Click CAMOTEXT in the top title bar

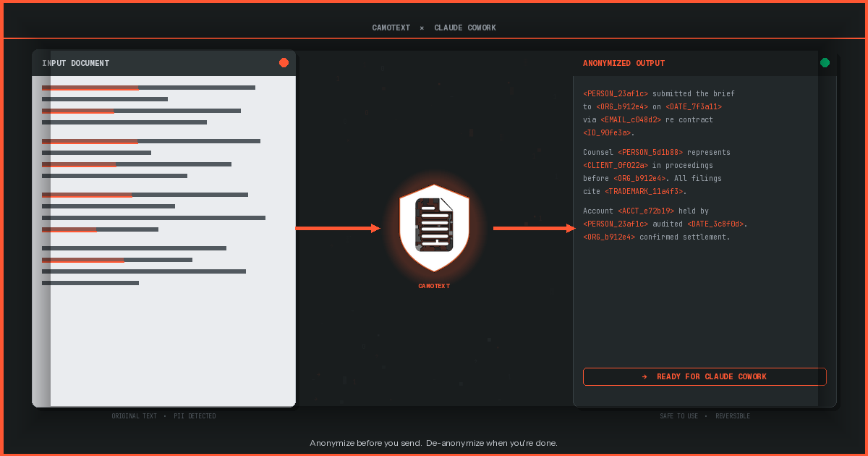(x=391, y=28)
